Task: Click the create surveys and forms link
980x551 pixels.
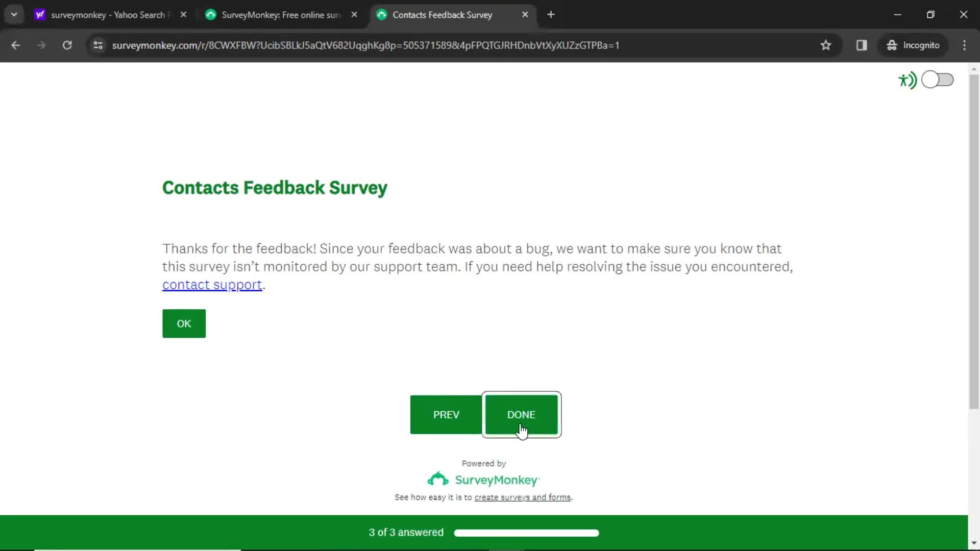Action: [x=522, y=497]
